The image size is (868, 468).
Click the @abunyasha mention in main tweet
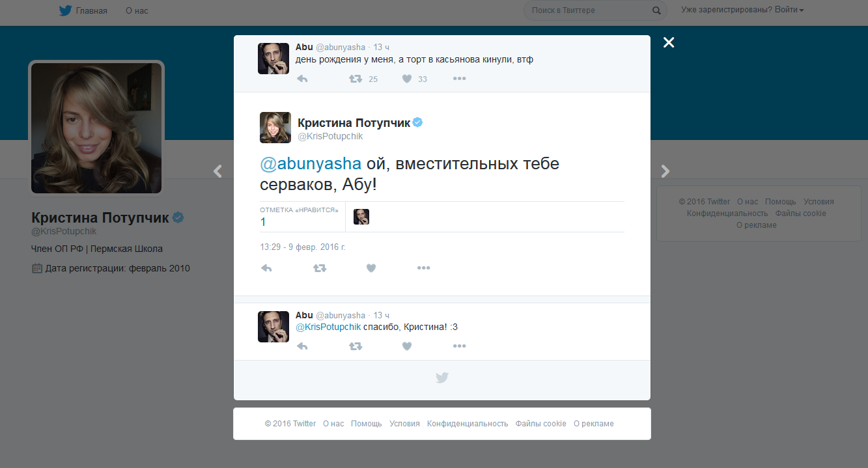311,164
